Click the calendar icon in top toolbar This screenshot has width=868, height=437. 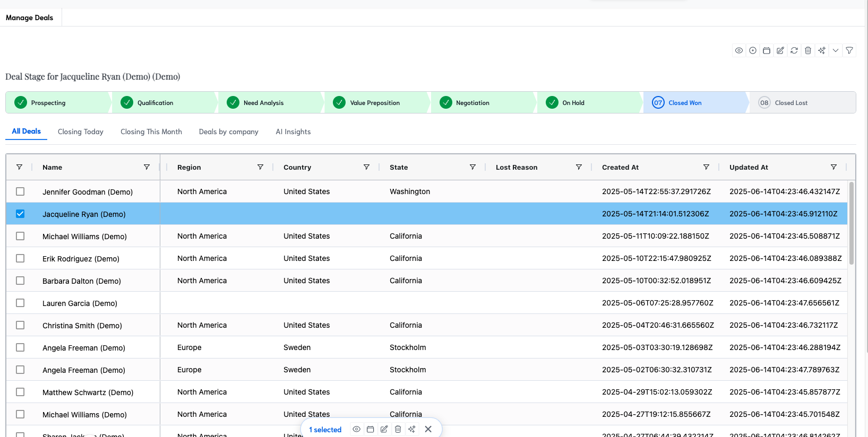click(x=767, y=50)
